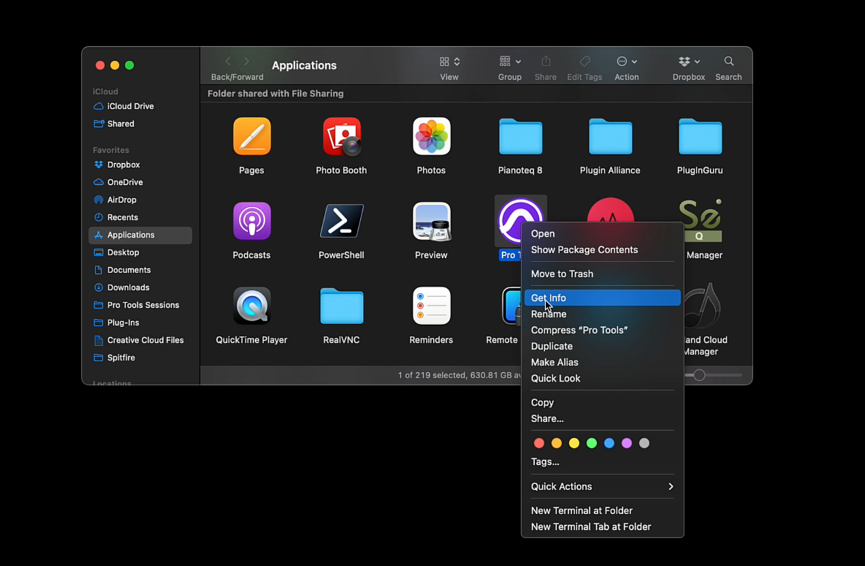Open Desktop in the sidebar
866x566 pixels.
pyautogui.click(x=140, y=252)
